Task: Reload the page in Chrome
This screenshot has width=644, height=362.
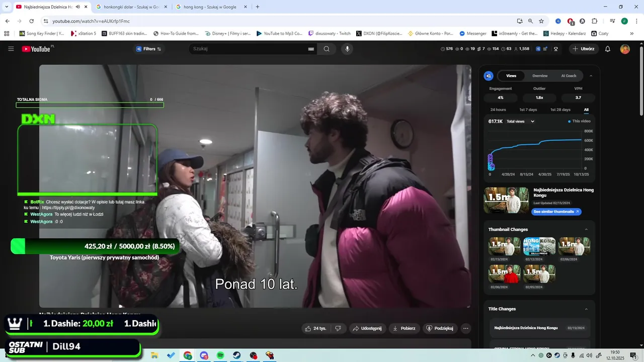Action: click(31, 21)
